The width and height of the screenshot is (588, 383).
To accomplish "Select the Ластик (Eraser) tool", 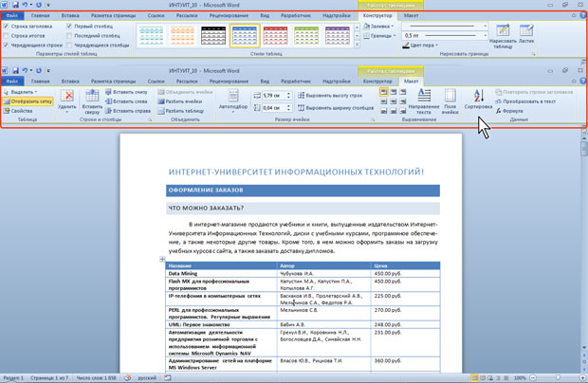I will 527,36.
